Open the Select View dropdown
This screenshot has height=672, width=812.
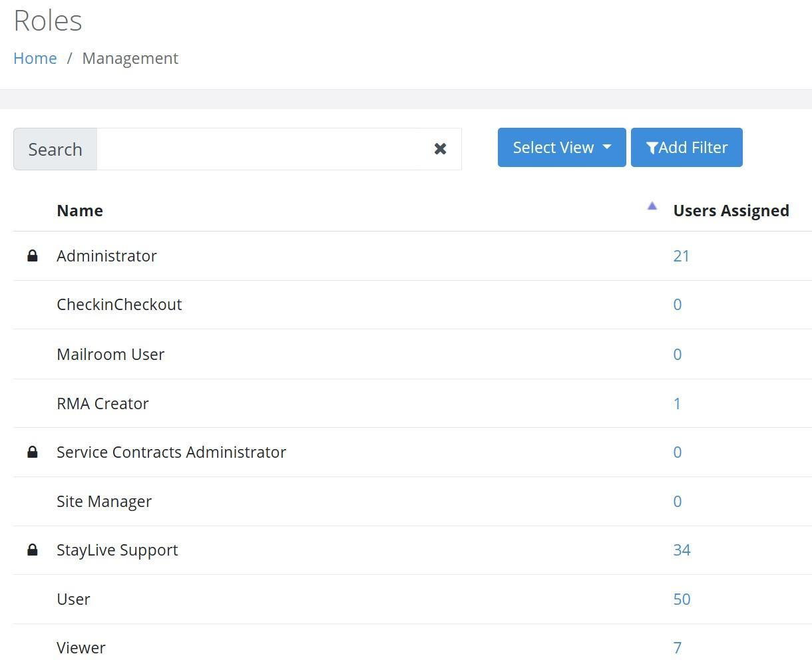pyautogui.click(x=562, y=147)
